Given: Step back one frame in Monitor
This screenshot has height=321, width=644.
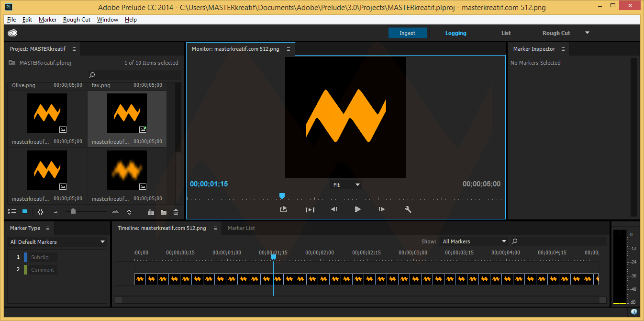Looking at the screenshot, I should pyautogui.click(x=334, y=209).
